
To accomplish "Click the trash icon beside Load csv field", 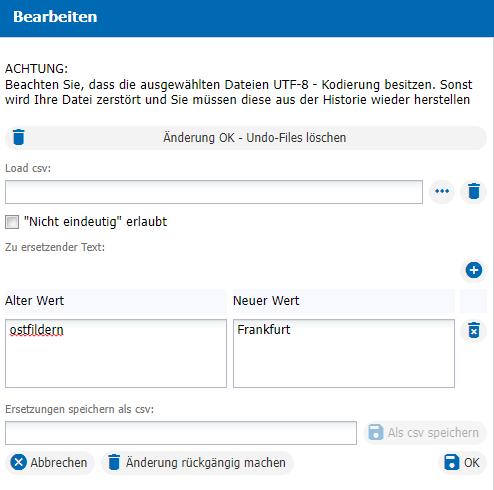I will [x=474, y=192].
